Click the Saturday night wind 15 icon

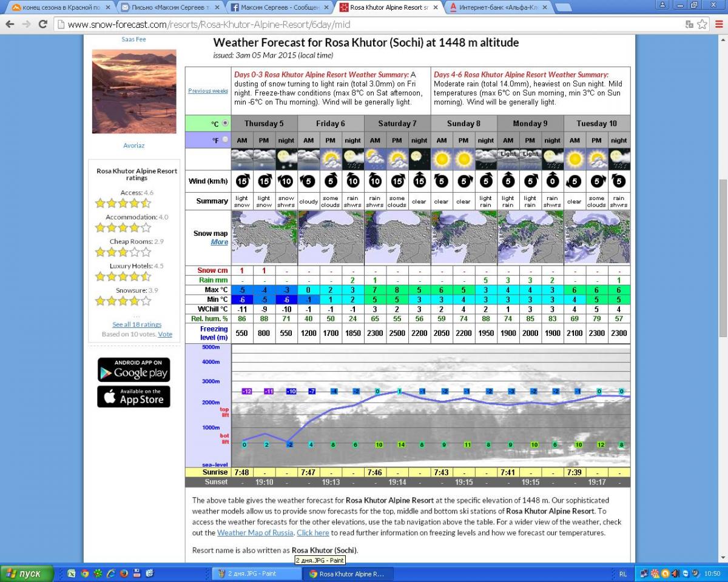point(419,181)
